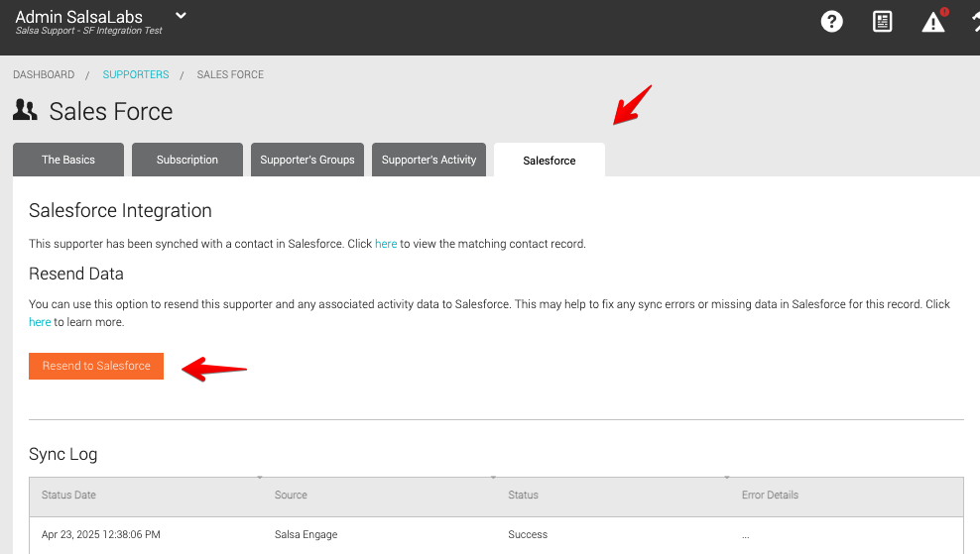Go to Supporter's Activity tab

[429, 160]
